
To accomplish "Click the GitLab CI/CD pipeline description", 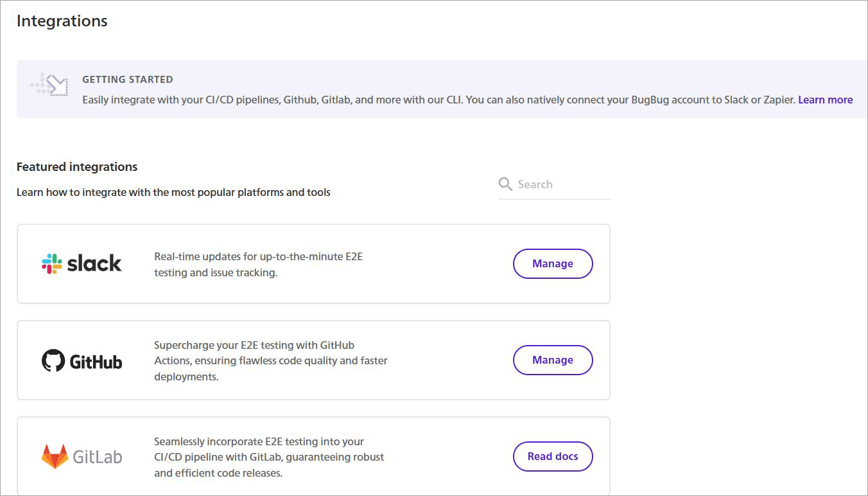I will 269,457.
